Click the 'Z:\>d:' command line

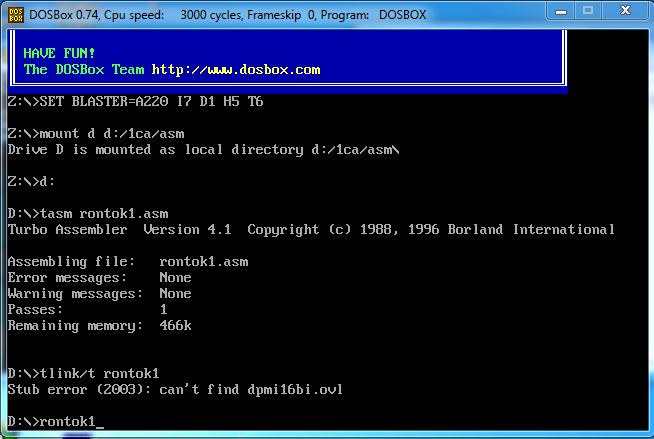click(31, 181)
